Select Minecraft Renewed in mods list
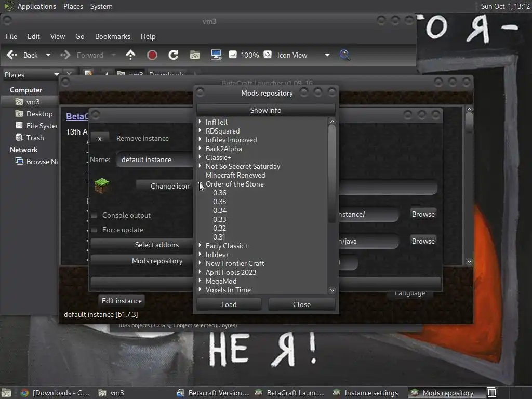Viewport: 532px width, 399px height. [235, 175]
